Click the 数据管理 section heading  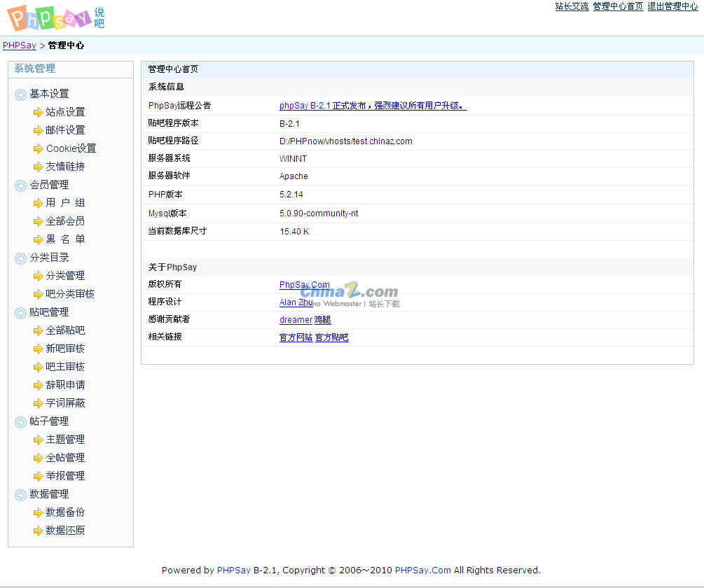click(x=49, y=493)
